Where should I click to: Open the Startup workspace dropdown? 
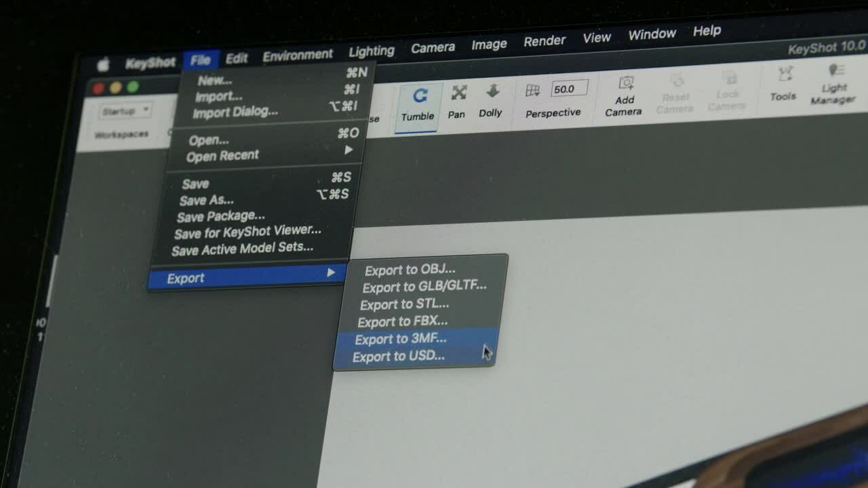pyautogui.click(x=126, y=110)
